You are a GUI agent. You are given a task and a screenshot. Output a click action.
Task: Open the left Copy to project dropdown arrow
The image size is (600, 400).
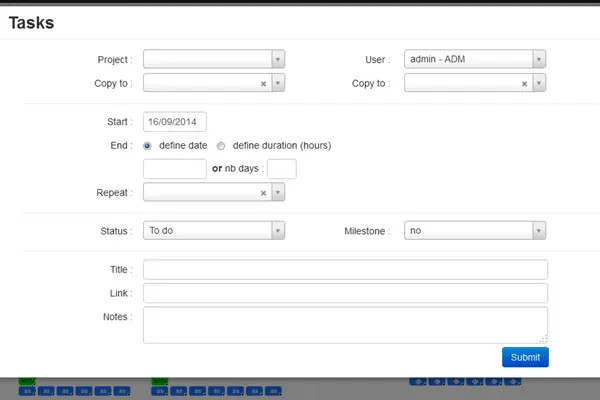[278, 84]
